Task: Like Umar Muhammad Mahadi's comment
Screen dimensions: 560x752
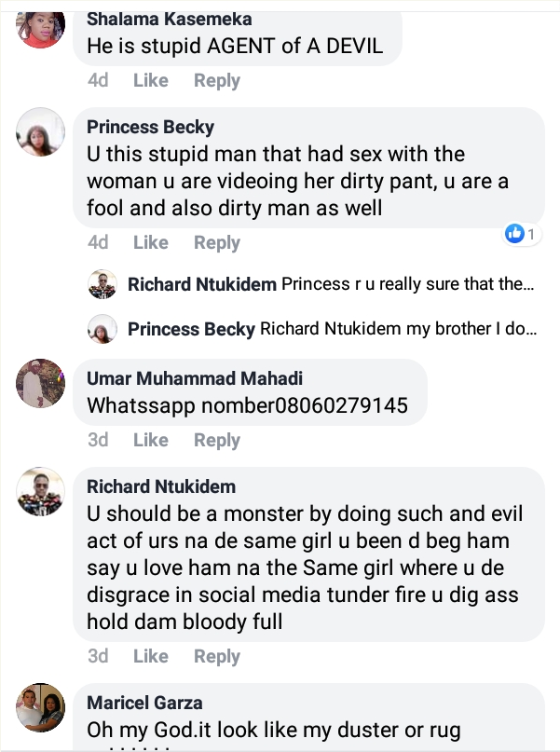Action: (150, 440)
